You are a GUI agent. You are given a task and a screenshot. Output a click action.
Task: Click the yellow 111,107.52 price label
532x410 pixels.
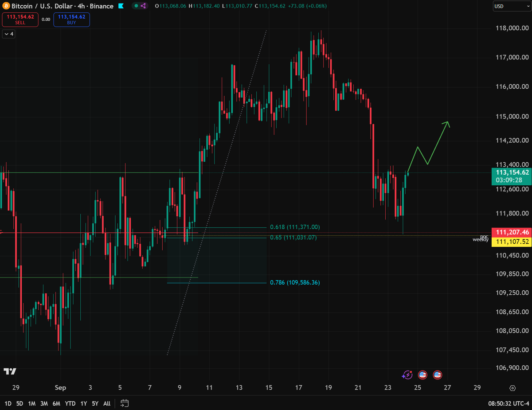[x=512, y=242]
